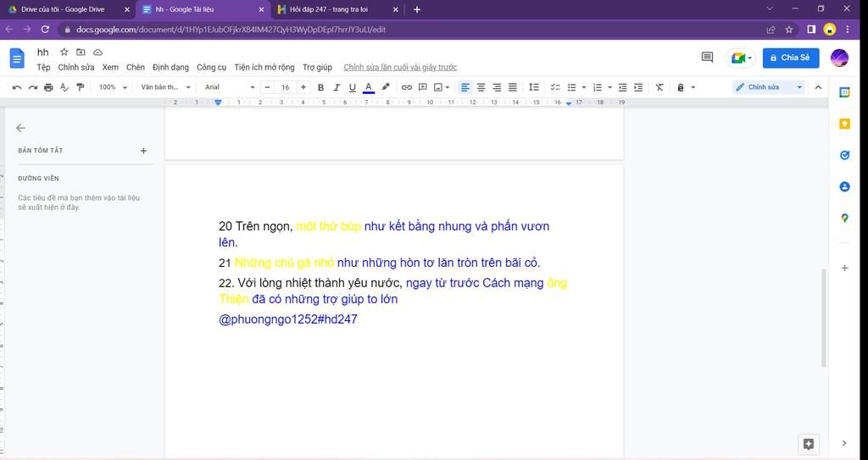
Task: Insert a link using the link icon
Action: [x=407, y=87]
